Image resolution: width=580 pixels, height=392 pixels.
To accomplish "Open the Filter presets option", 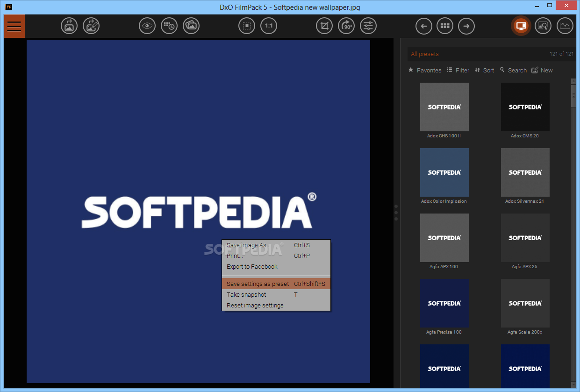I will [x=458, y=70].
